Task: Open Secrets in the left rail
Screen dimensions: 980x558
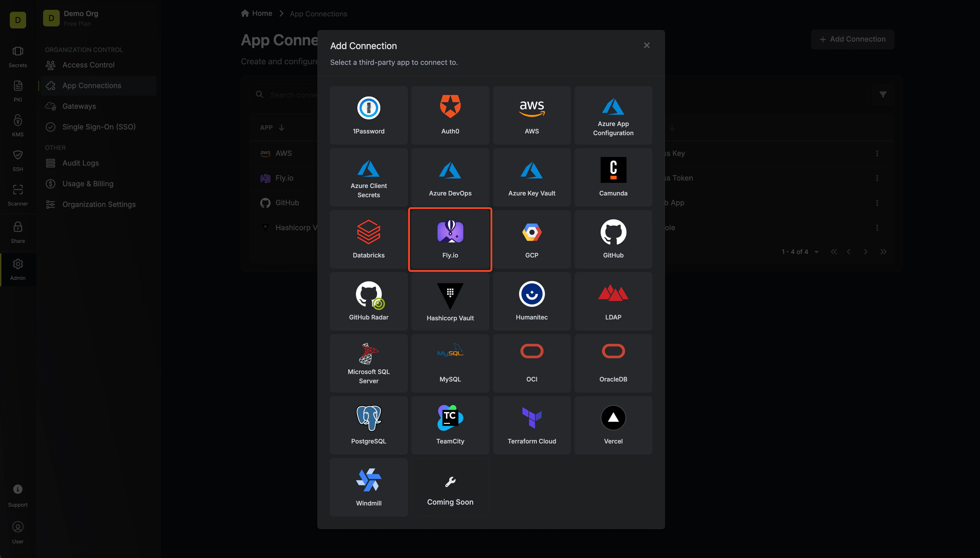Action: click(x=18, y=57)
